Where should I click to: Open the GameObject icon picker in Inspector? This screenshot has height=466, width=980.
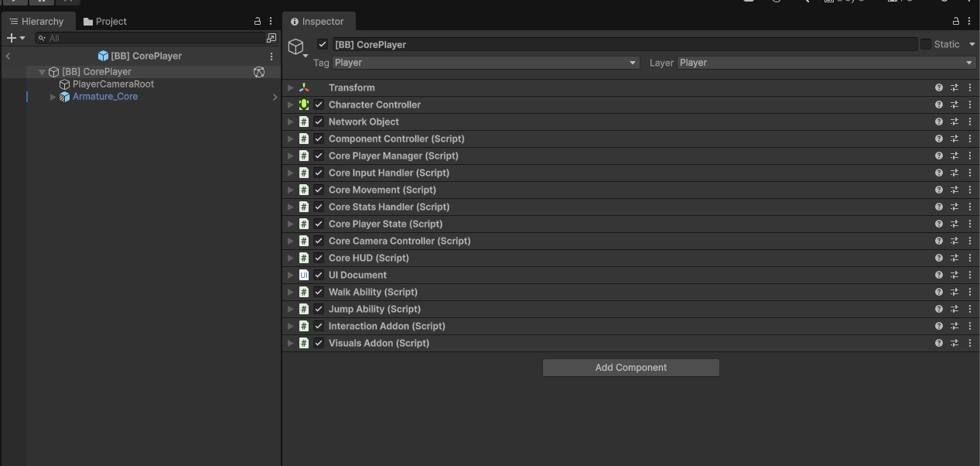[297, 47]
